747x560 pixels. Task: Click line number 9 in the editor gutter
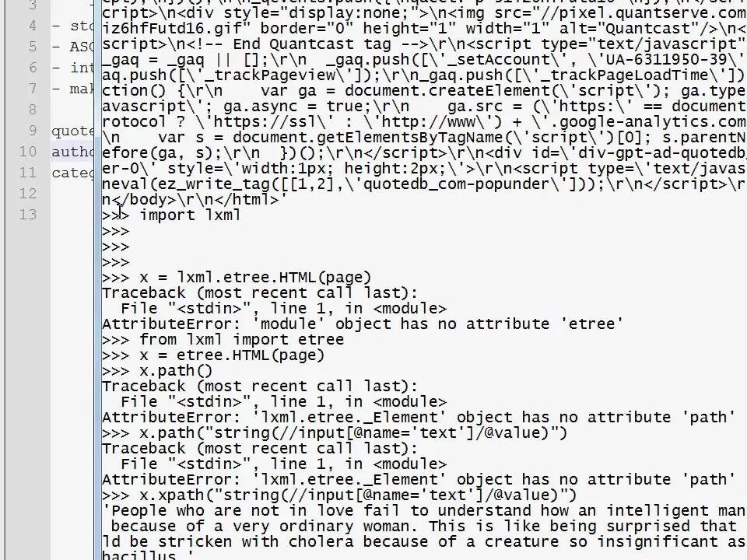(x=33, y=130)
